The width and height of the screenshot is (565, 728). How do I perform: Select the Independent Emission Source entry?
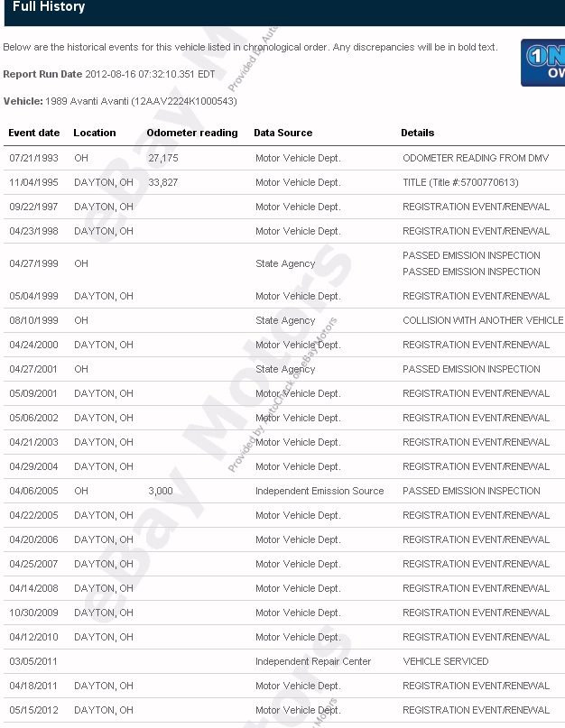[320, 491]
